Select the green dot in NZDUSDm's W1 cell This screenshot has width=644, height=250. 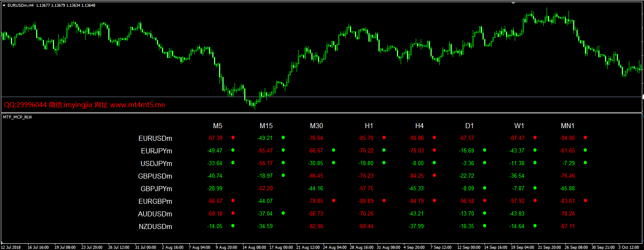[535, 226]
